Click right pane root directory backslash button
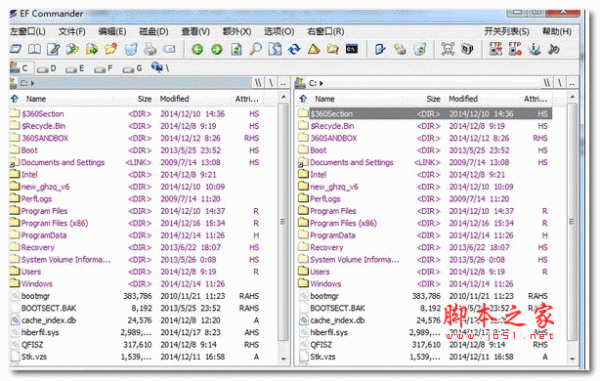This screenshot has width=600, height=381. point(560,83)
